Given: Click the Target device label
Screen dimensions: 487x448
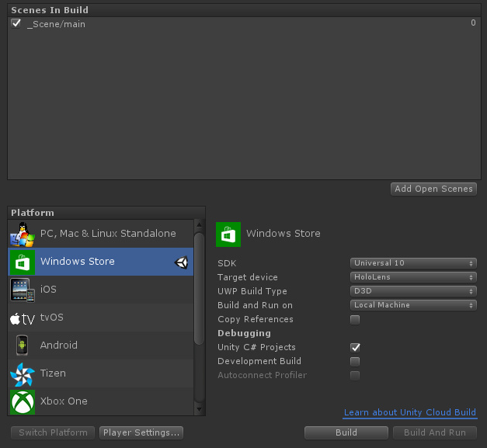Looking at the screenshot, I should click(x=248, y=277).
